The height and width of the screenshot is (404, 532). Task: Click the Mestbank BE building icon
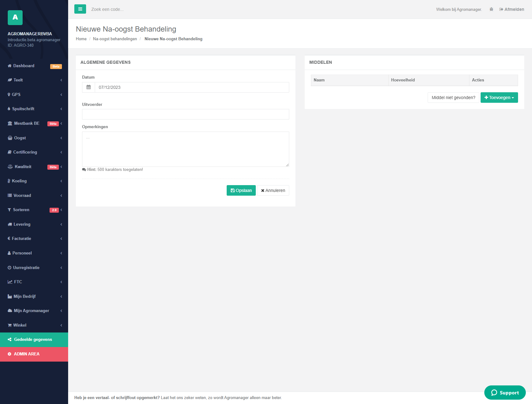(x=10, y=123)
